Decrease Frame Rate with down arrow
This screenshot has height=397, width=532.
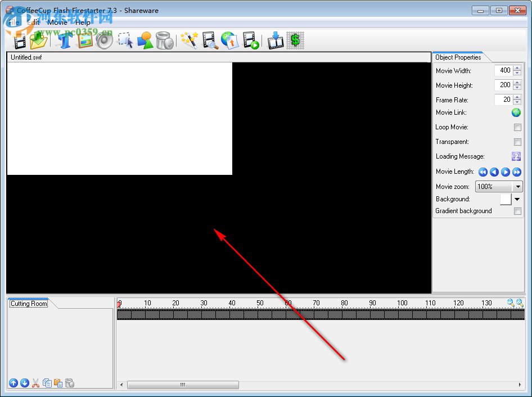click(517, 102)
